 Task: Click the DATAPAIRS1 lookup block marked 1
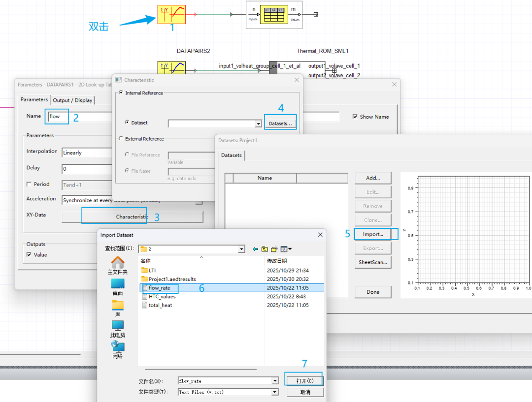click(171, 14)
